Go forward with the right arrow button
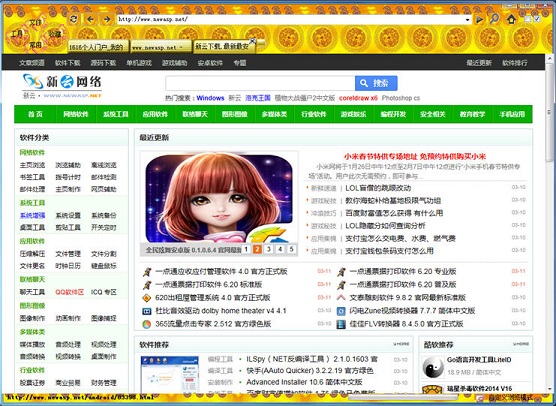Viewport: 556px width, 406px height. 107,19
